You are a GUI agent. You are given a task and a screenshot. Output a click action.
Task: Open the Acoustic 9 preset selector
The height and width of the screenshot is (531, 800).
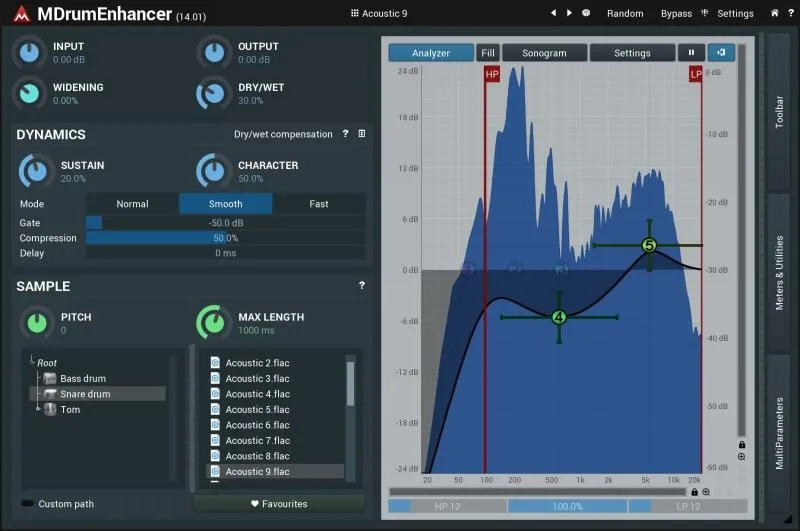(379, 14)
